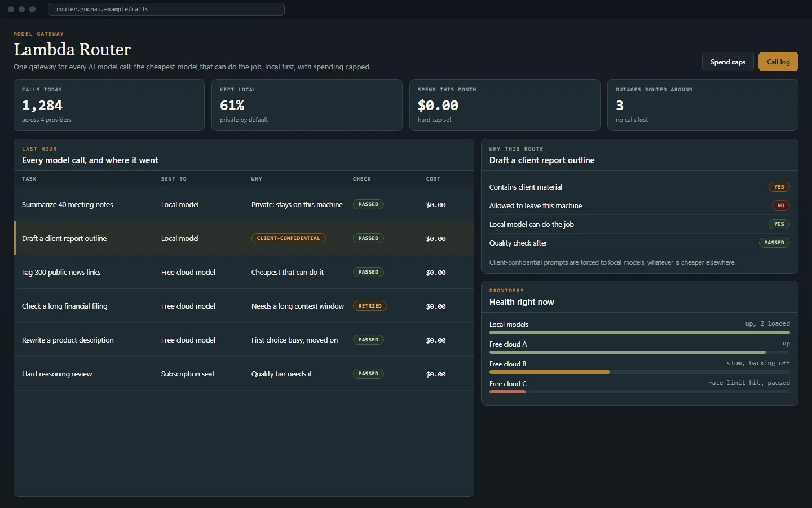Image resolution: width=812 pixels, height=508 pixels.
Task: Open the Spend caps view
Action: [x=727, y=62]
